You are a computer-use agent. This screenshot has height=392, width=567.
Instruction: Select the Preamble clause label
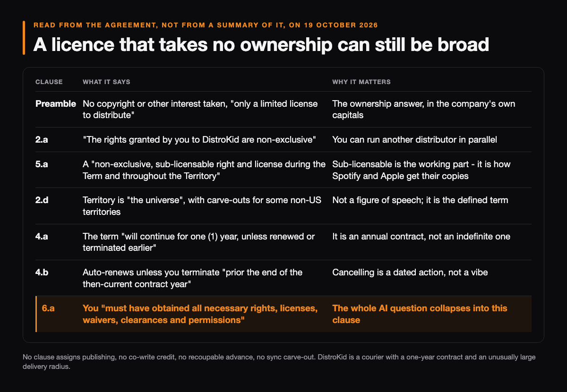56,103
